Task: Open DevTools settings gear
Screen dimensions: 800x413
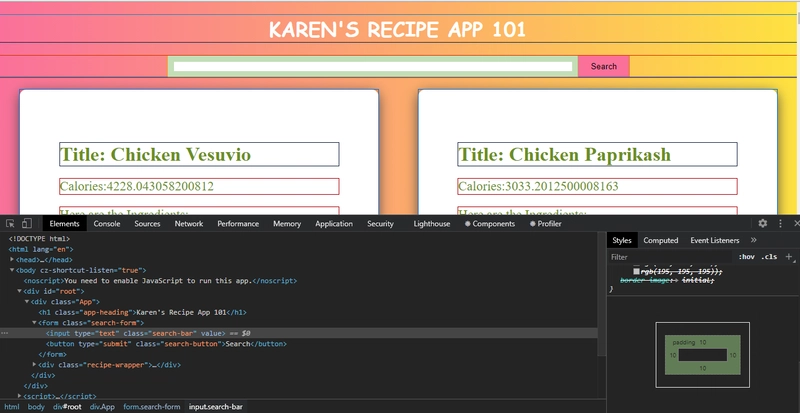Action: click(x=762, y=224)
